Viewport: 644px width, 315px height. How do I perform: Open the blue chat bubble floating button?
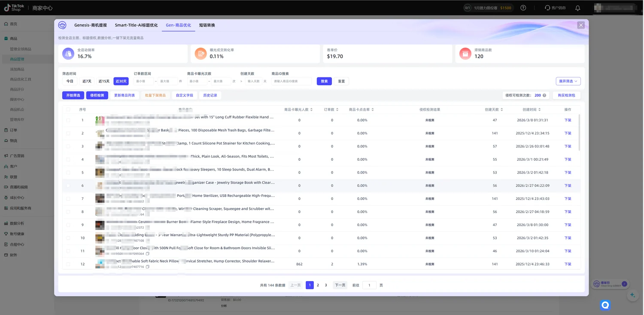pos(605,305)
